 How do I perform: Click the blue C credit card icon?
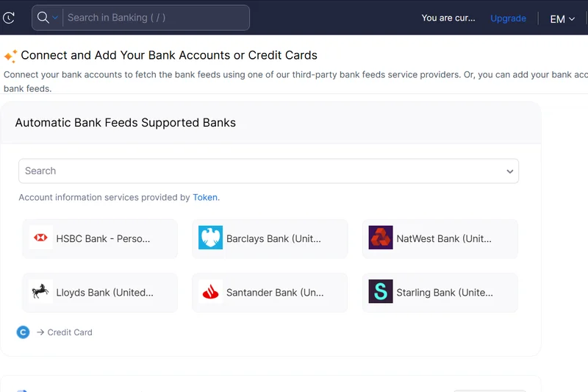coord(23,332)
